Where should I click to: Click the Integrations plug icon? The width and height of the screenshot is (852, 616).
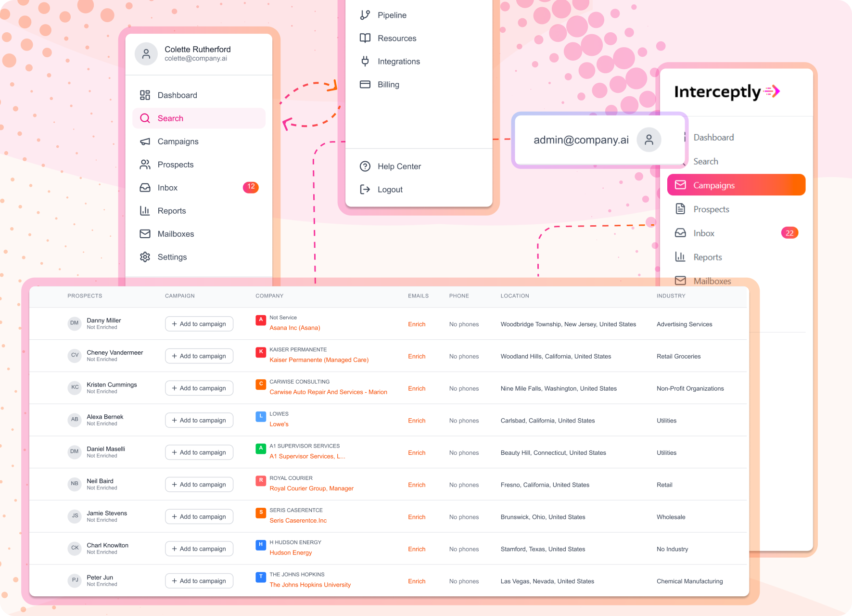[x=365, y=61]
